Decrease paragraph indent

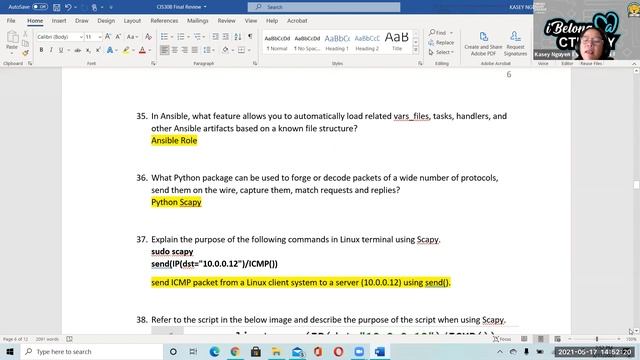click(x=215, y=37)
